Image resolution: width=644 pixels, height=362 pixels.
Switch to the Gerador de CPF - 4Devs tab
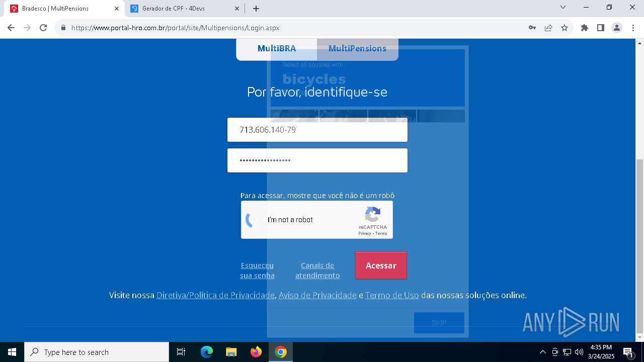click(184, 9)
